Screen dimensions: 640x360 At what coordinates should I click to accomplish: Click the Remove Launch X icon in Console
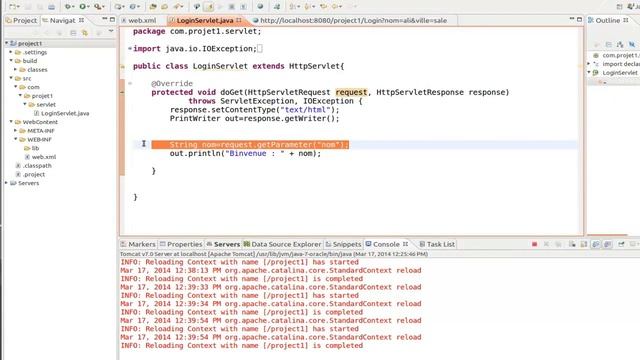pyautogui.click(x=546, y=244)
